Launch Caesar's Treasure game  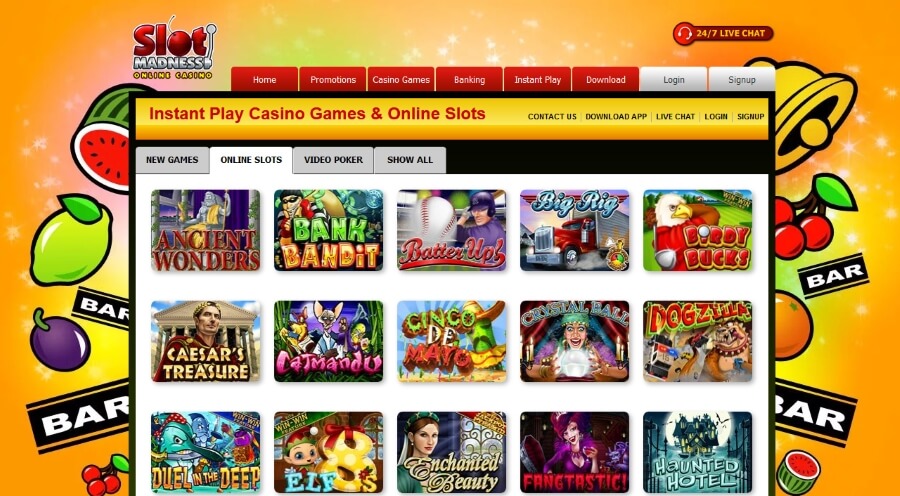tap(205, 341)
